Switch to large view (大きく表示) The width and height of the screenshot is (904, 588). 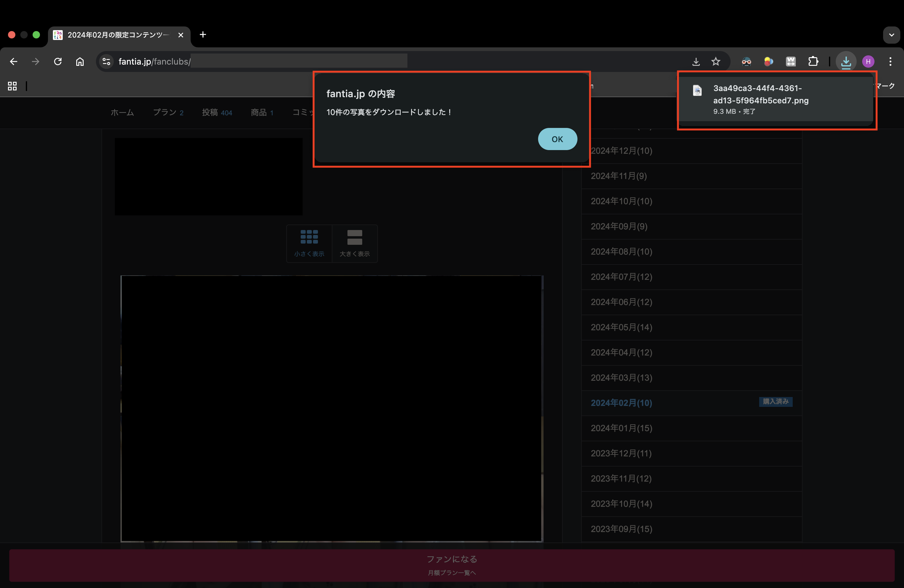tap(355, 243)
